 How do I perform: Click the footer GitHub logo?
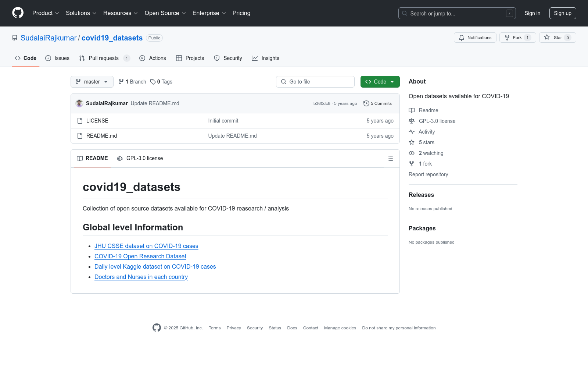coord(157,328)
